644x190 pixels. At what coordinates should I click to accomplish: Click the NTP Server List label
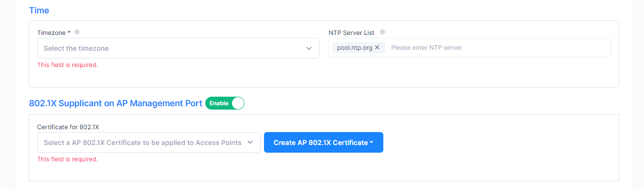click(x=352, y=33)
